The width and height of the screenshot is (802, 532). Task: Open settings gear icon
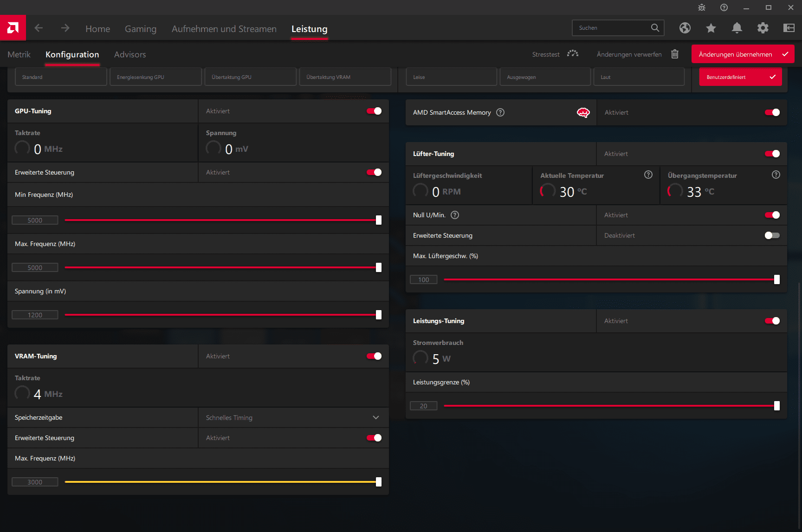[x=763, y=28]
